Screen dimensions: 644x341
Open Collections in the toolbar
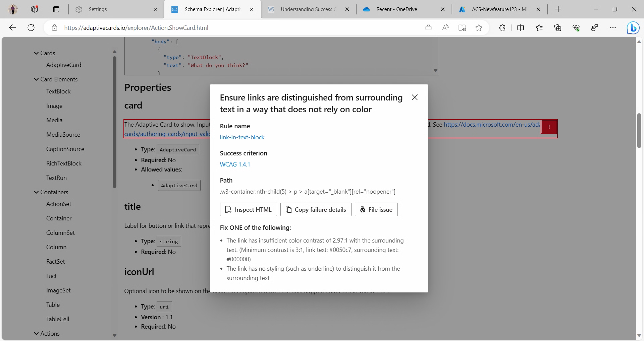pyautogui.click(x=557, y=28)
